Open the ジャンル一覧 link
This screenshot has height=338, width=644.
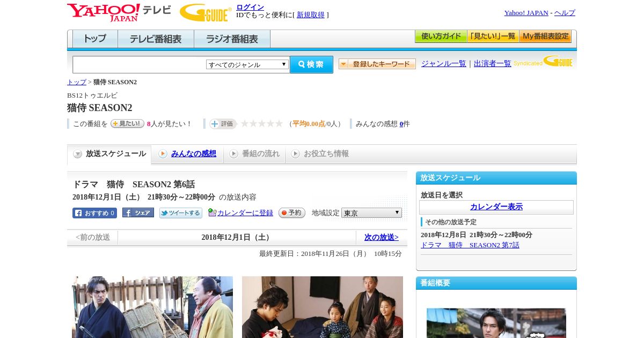point(444,63)
